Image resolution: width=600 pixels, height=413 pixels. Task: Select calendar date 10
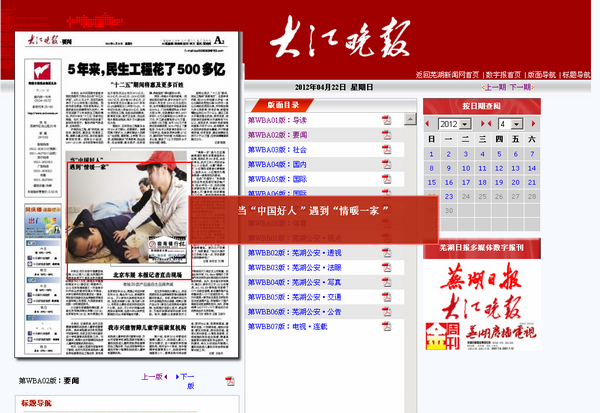(466, 168)
